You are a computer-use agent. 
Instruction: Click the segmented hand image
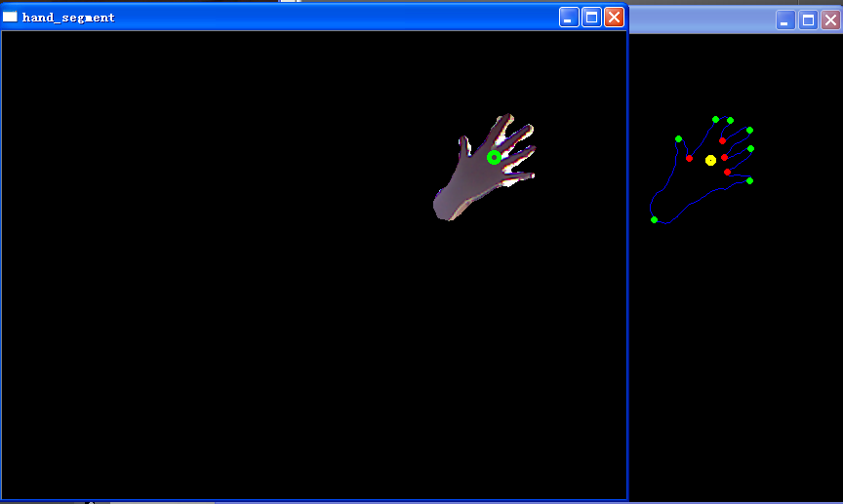pos(484,167)
